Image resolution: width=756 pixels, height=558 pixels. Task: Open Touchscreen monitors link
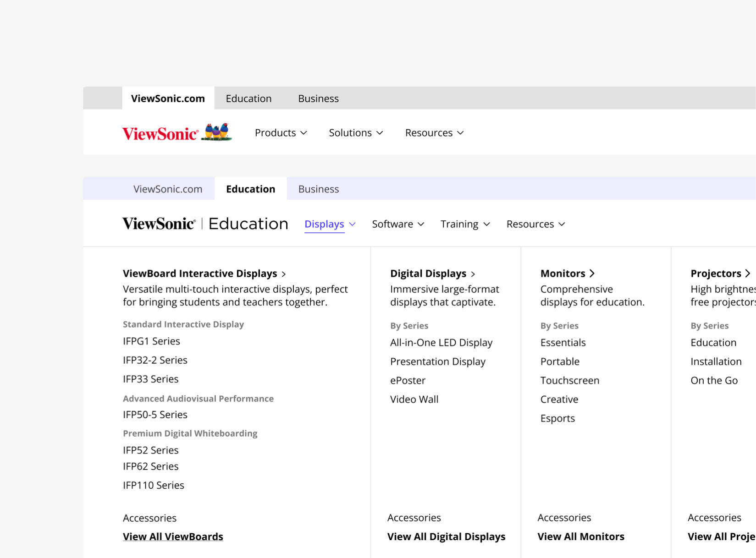(570, 380)
